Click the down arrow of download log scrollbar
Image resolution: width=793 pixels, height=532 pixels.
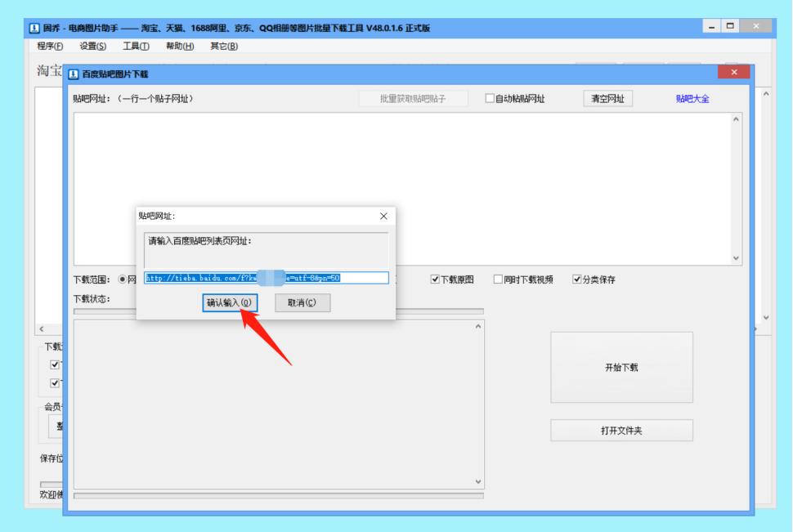coord(478,481)
